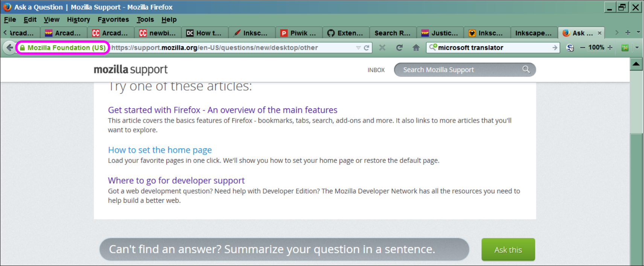Click the green Ask this button
Image resolution: width=644 pixels, height=266 pixels.
point(508,249)
